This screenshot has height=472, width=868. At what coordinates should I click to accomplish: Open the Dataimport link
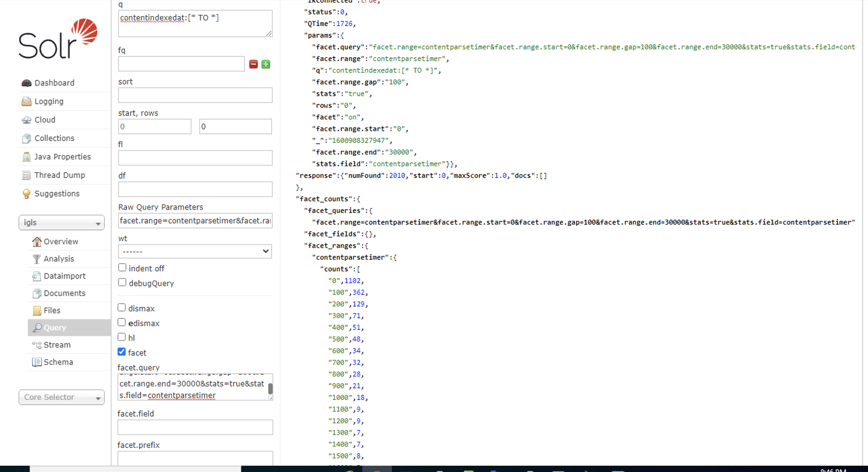pyautogui.click(x=65, y=276)
